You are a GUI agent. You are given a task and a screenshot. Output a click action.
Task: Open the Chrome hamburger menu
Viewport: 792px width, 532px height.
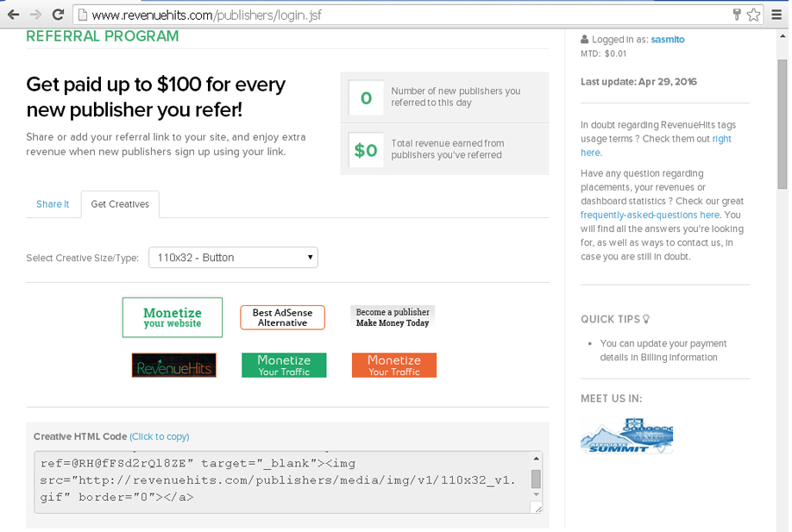click(776, 15)
